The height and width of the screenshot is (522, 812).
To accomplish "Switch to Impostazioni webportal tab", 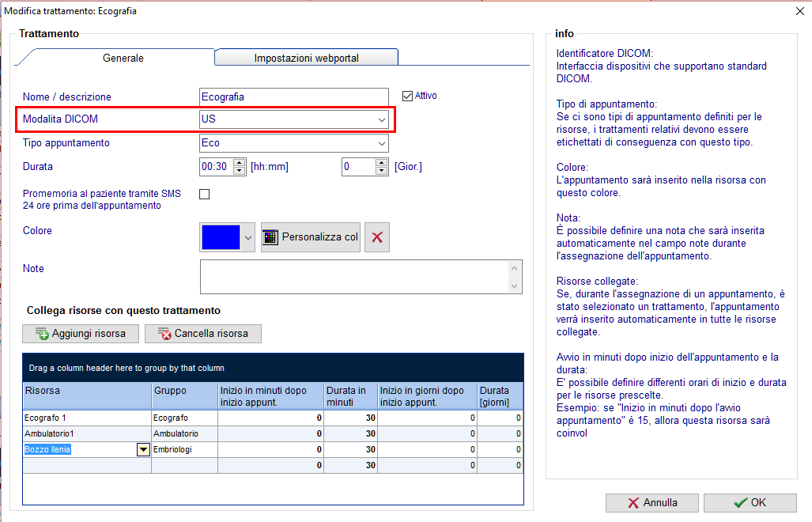I will [306, 58].
